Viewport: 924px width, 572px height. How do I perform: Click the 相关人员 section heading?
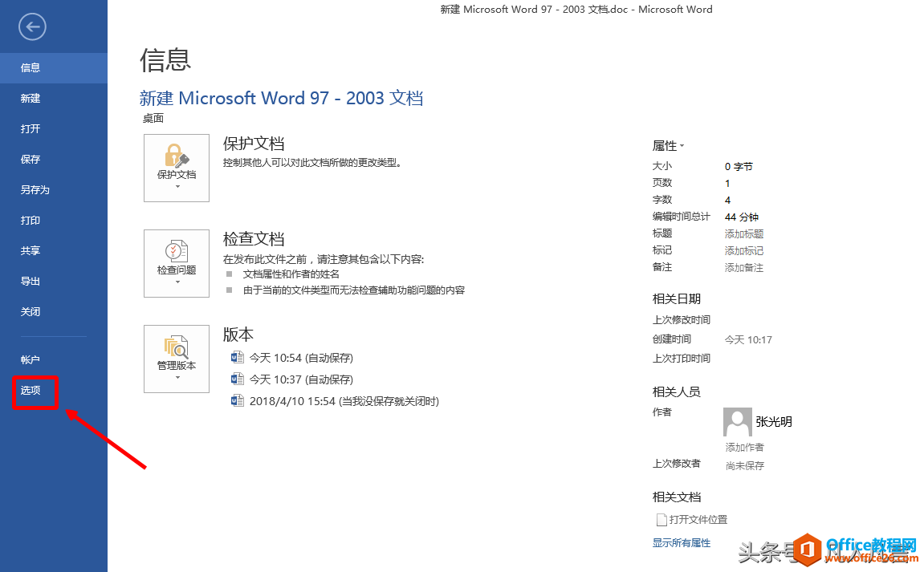(x=677, y=391)
